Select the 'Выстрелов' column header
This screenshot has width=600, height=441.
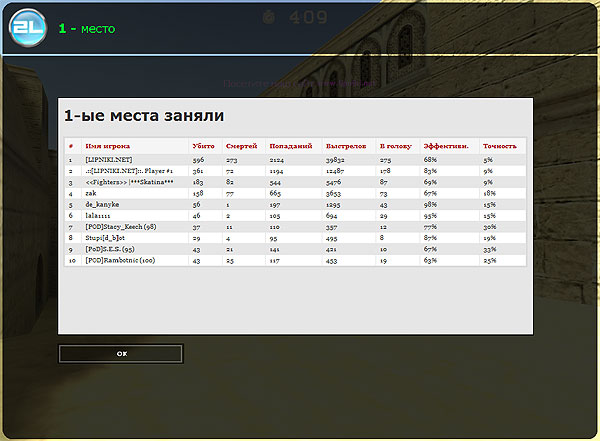coord(345,146)
